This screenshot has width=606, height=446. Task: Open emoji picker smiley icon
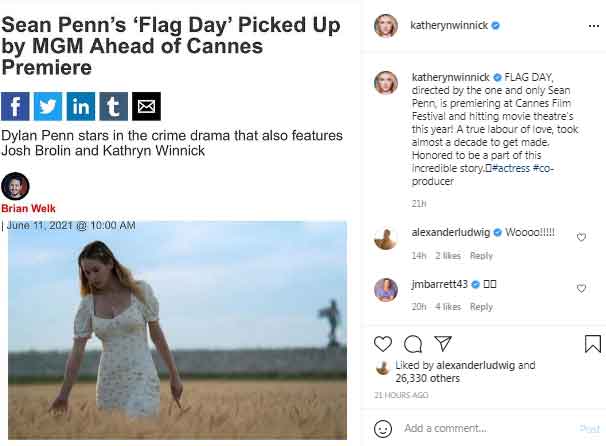tap(383, 428)
